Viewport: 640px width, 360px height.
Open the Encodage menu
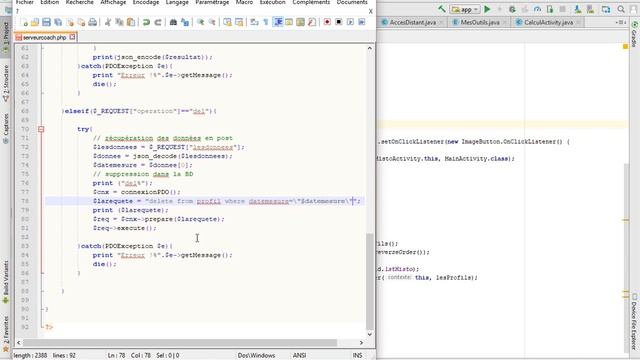146,2
